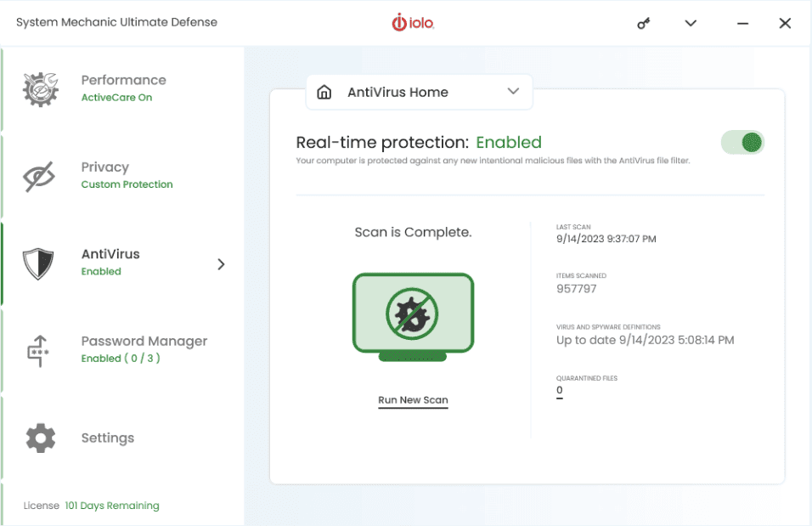Click System Mechanic Ultimate Defense title
Image resolution: width=812 pixels, height=526 pixels.
coord(116,22)
